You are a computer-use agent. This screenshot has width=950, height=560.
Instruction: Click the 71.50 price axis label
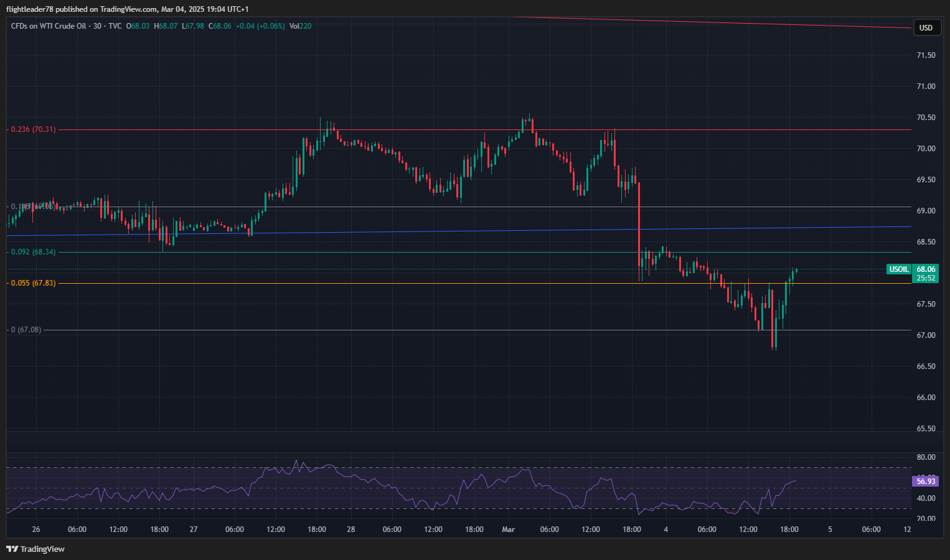926,55
